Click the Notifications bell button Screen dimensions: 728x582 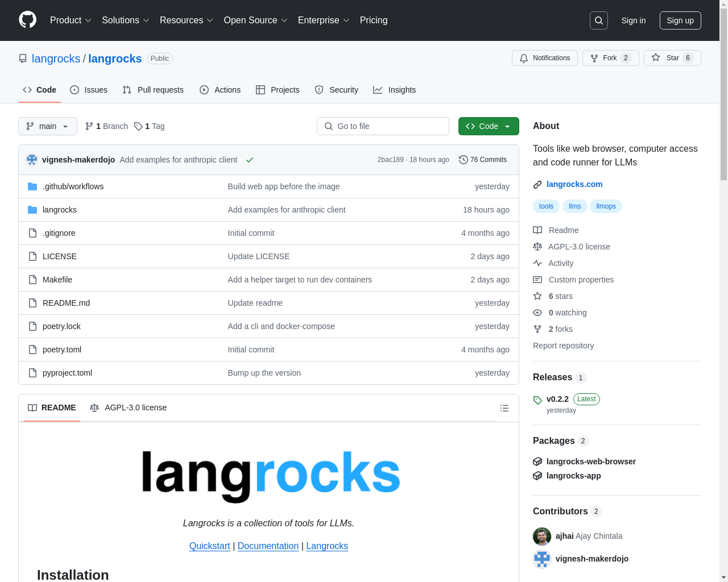pyautogui.click(x=545, y=58)
